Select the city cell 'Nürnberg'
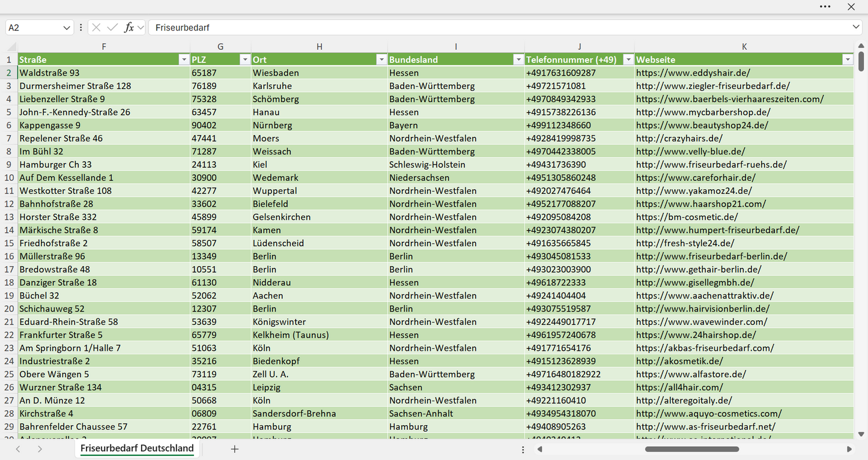868x460 pixels. coord(320,126)
